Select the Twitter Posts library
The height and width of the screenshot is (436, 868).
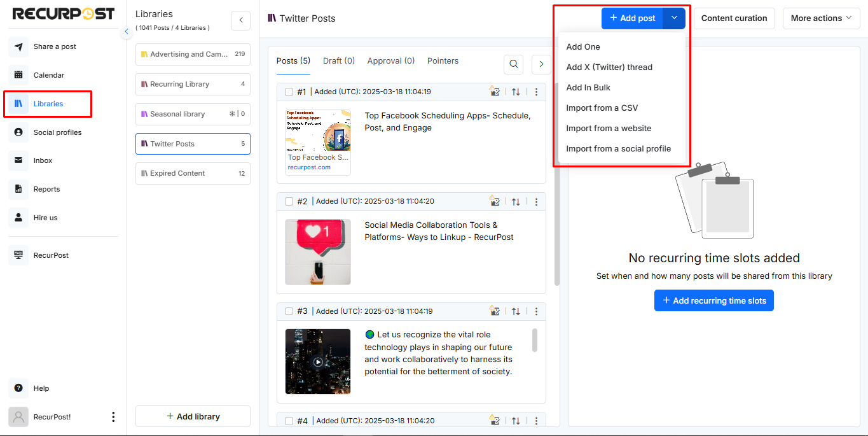[193, 144]
